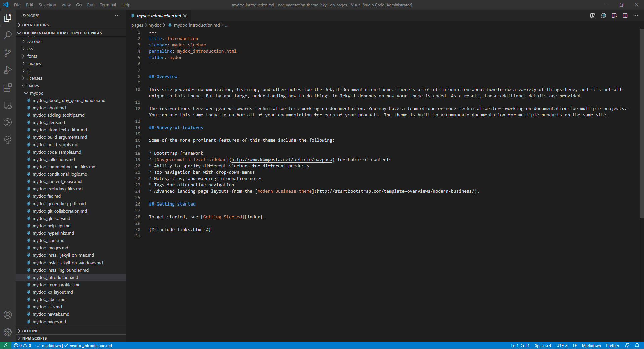Open errors and warnings count in status bar
Image resolution: width=644 pixels, height=349 pixels.
pyautogui.click(x=22, y=345)
